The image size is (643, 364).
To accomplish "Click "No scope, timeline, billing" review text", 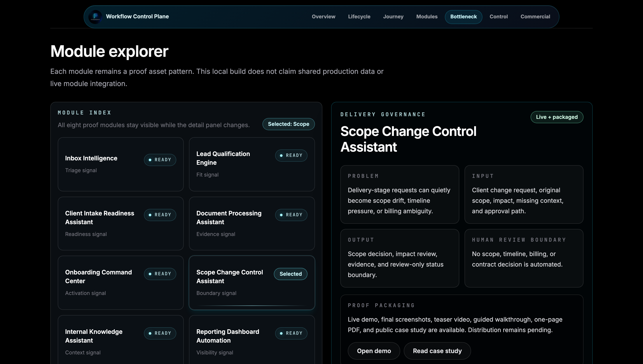I will (x=517, y=259).
